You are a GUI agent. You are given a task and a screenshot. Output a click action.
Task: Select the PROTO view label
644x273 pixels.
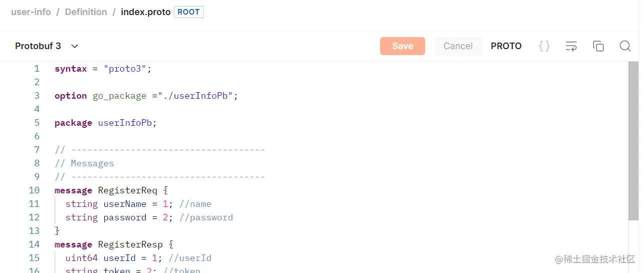tap(506, 46)
